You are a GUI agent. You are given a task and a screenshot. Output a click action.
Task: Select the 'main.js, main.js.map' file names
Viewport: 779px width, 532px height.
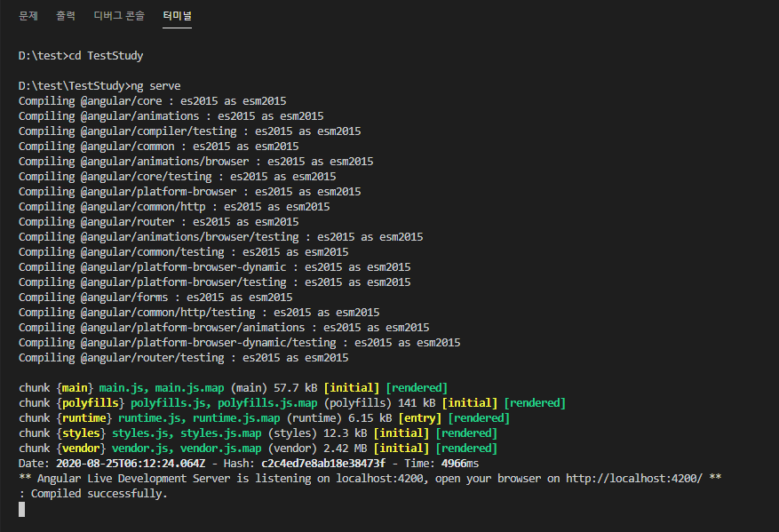point(162,388)
